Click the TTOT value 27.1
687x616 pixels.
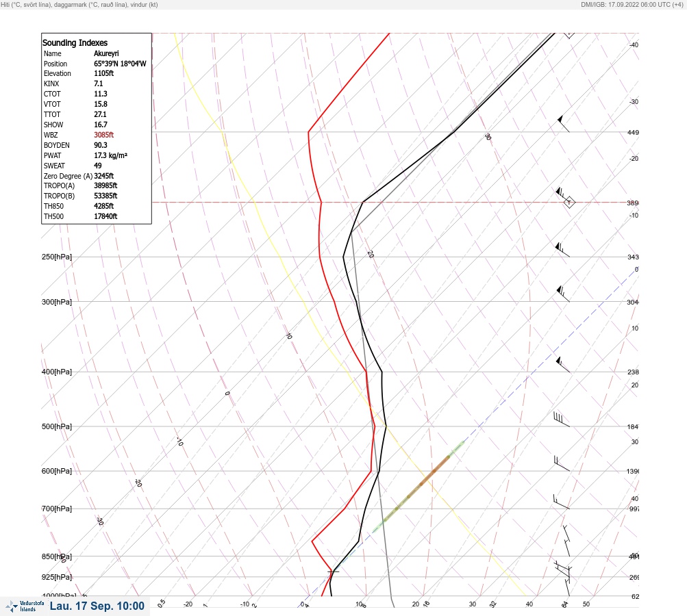(x=100, y=114)
